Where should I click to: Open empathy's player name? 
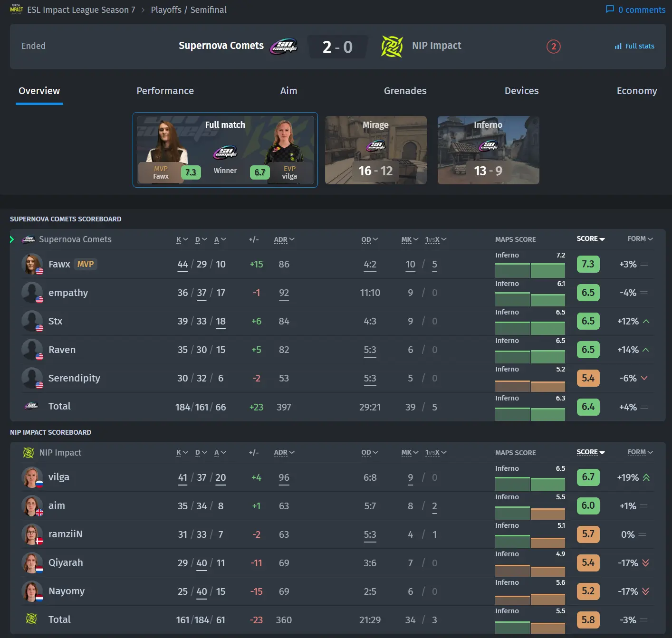point(68,293)
